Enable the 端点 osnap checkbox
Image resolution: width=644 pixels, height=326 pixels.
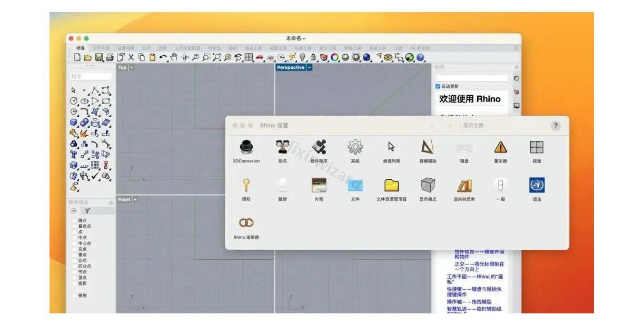tap(75, 220)
